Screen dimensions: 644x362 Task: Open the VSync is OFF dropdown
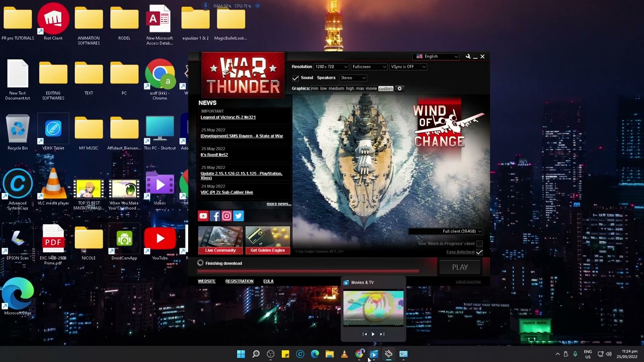click(408, 67)
